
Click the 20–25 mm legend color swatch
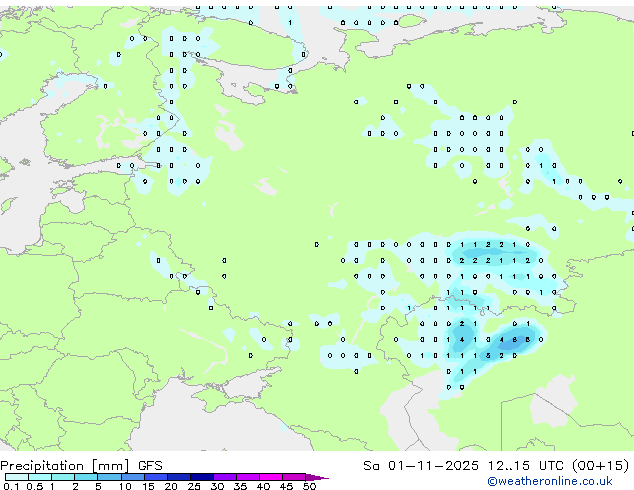(179, 477)
